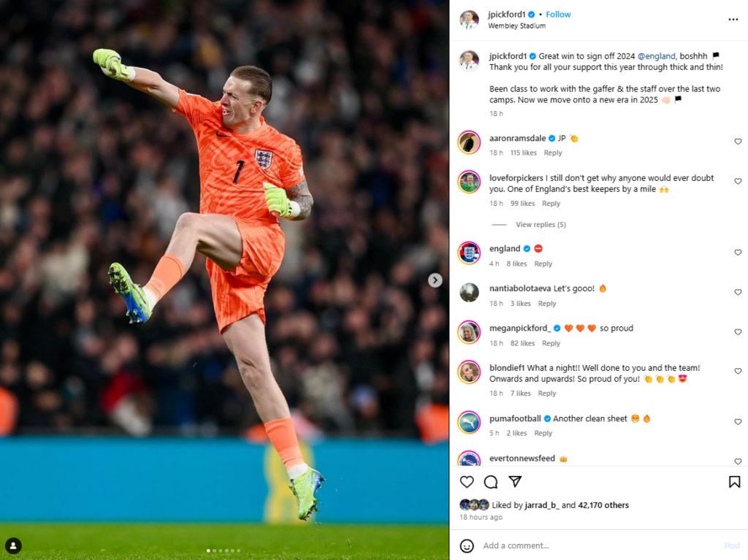748x560 pixels.
Task: Like the meganpickford_ comment
Action: click(x=738, y=332)
